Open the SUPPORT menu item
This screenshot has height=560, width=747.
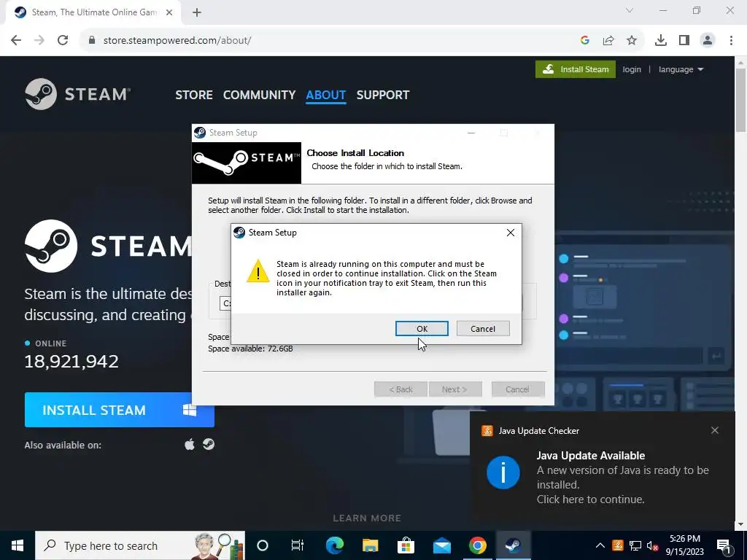382,95
